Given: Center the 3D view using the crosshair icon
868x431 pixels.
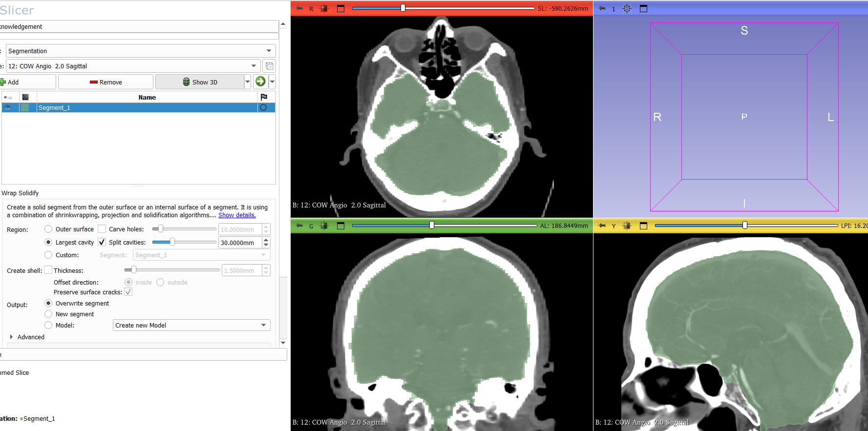Looking at the screenshot, I should pyautogui.click(x=627, y=8).
